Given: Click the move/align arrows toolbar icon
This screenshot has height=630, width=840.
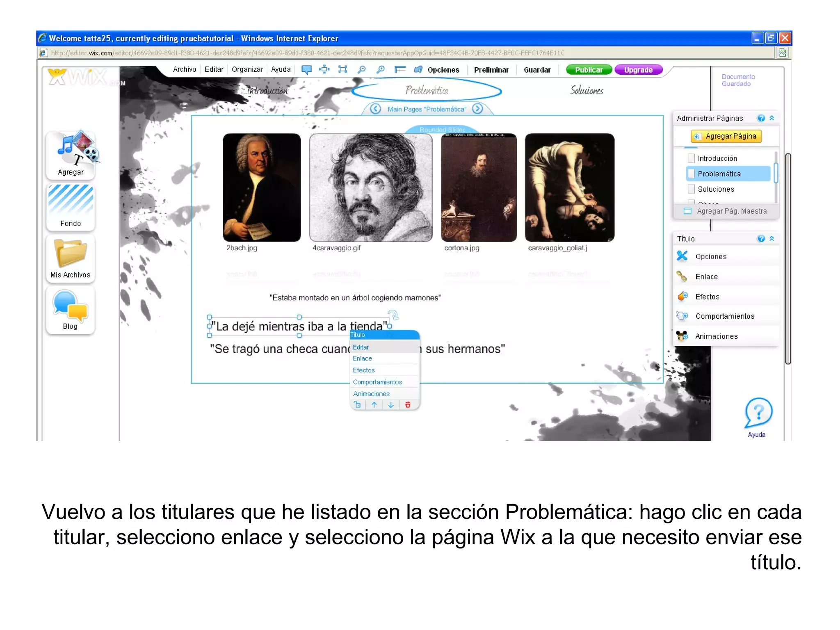Looking at the screenshot, I should pyautogui.click(x=324, y=69).
